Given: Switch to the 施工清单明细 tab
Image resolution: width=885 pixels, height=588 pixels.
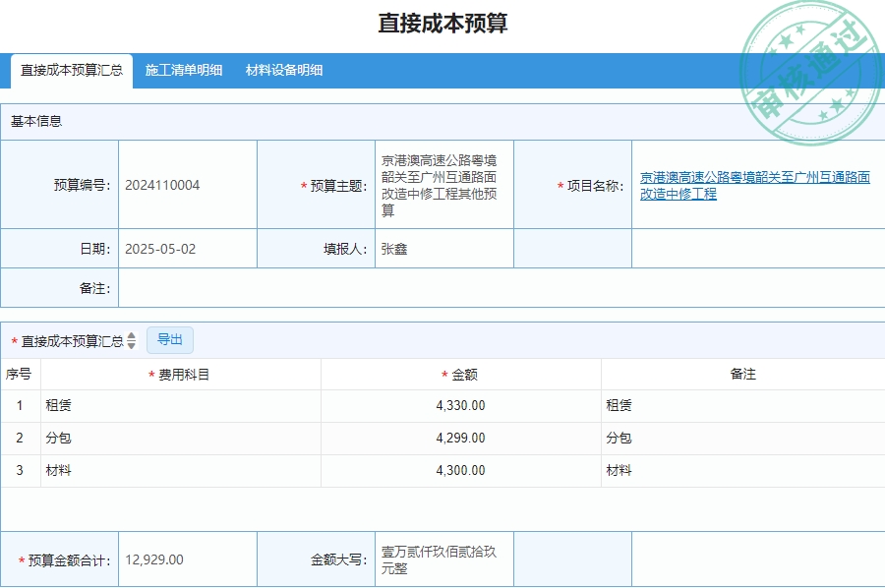Looking at the screenshot, I should (x=184, y=71).
